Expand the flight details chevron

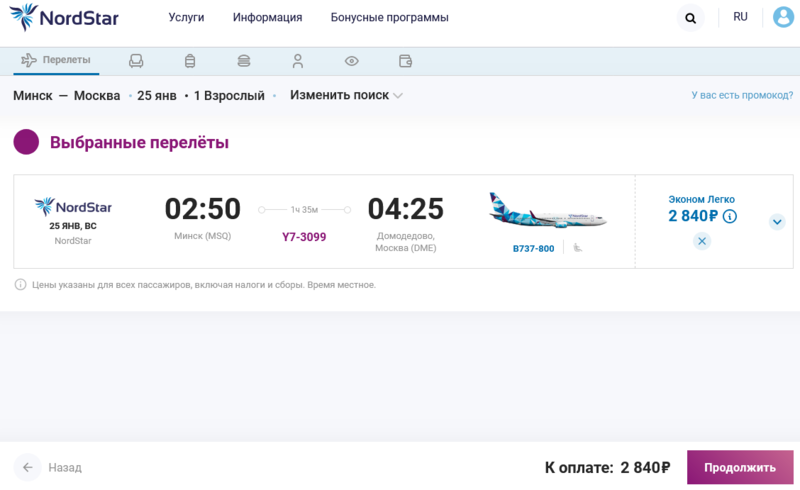tap(777, 222)
